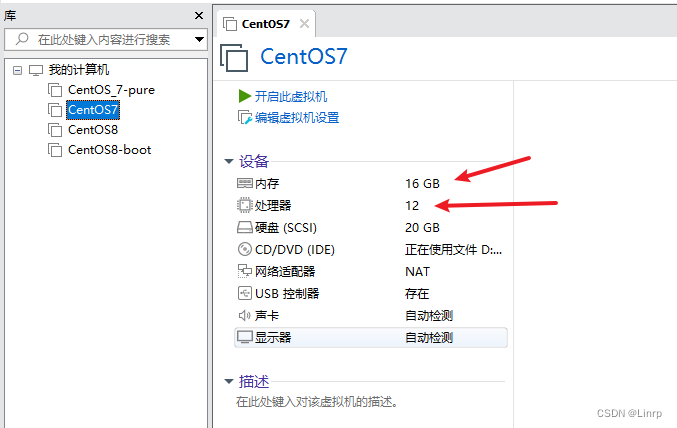Click the 硬盘 hard disk icon
The height and width of the screenshot is (428, 677).
(245, 227)
